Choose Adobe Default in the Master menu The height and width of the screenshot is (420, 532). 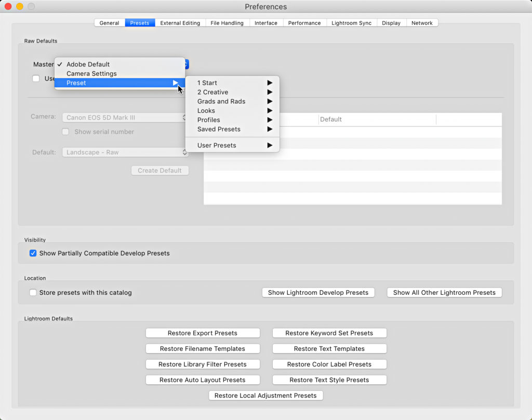tap(120, 64)
